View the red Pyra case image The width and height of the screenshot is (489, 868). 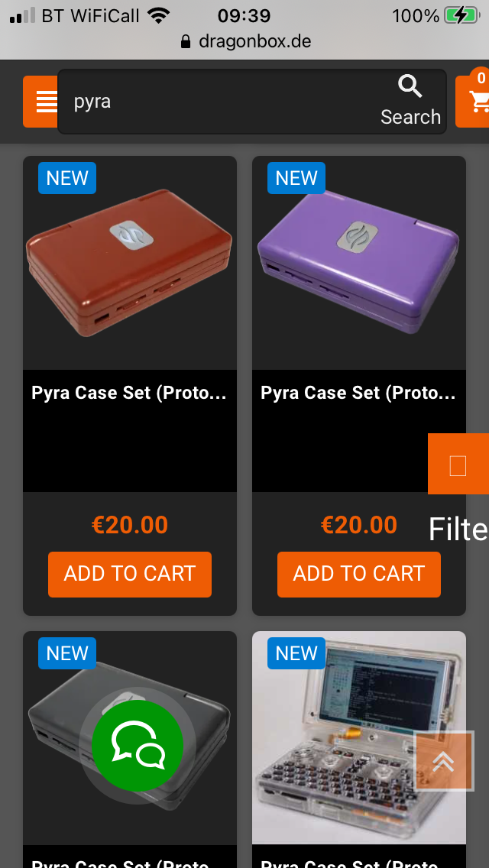coord(130,263)
